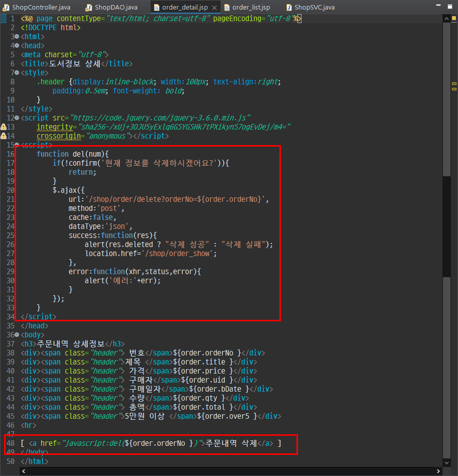Click the upper warning annotation in the overview ruler
This screenshot has height=476, width=458.
454,83
